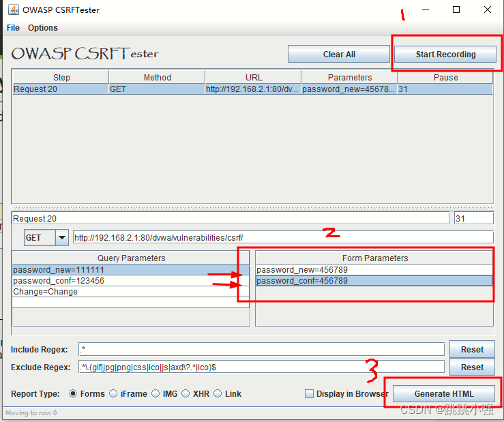Select the Request 20 table row

point(252,89)
